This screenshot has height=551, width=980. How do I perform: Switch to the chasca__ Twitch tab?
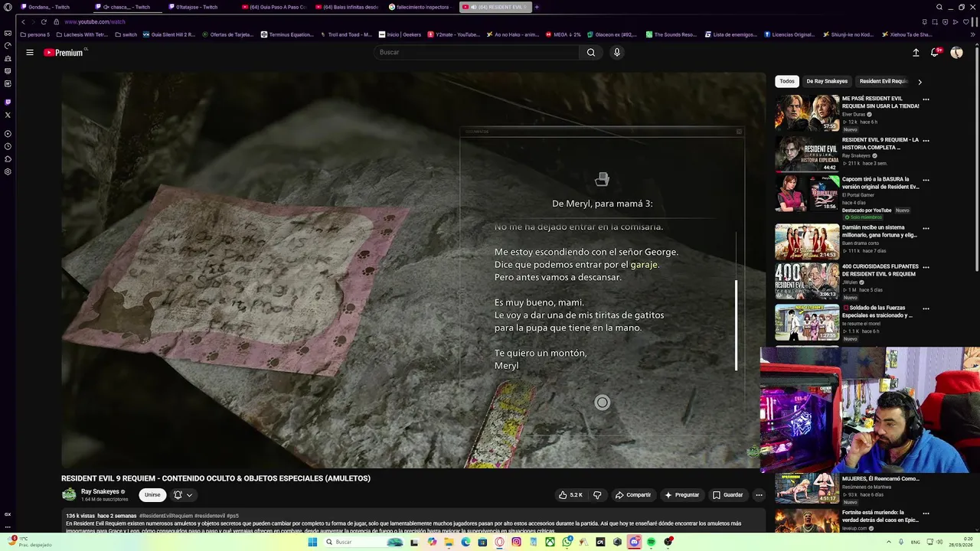click(x=127, y=7)
